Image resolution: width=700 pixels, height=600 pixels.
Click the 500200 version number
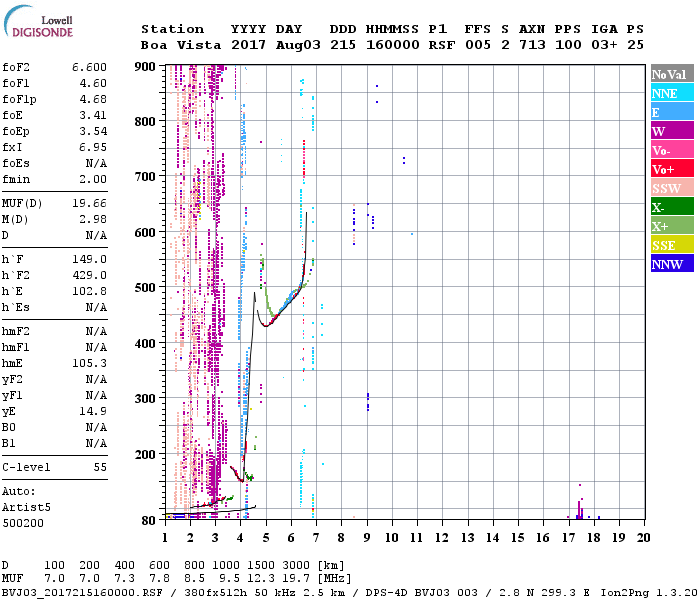(23, 523)
